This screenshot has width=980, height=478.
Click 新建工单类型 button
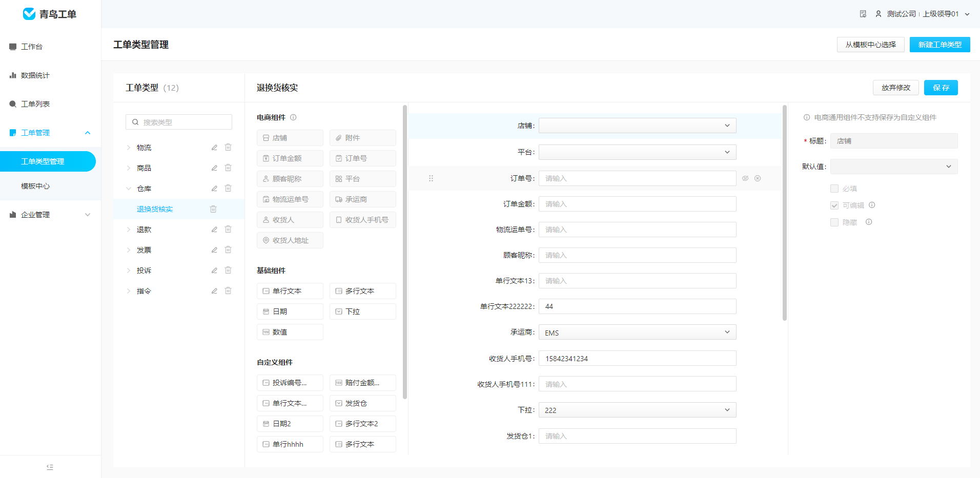coord(940,45)
